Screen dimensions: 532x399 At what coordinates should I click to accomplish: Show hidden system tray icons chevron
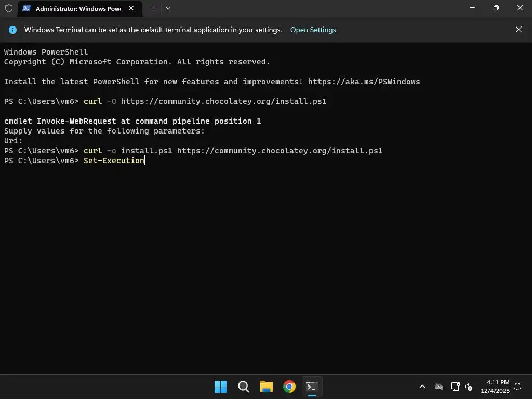coord(422,387)
